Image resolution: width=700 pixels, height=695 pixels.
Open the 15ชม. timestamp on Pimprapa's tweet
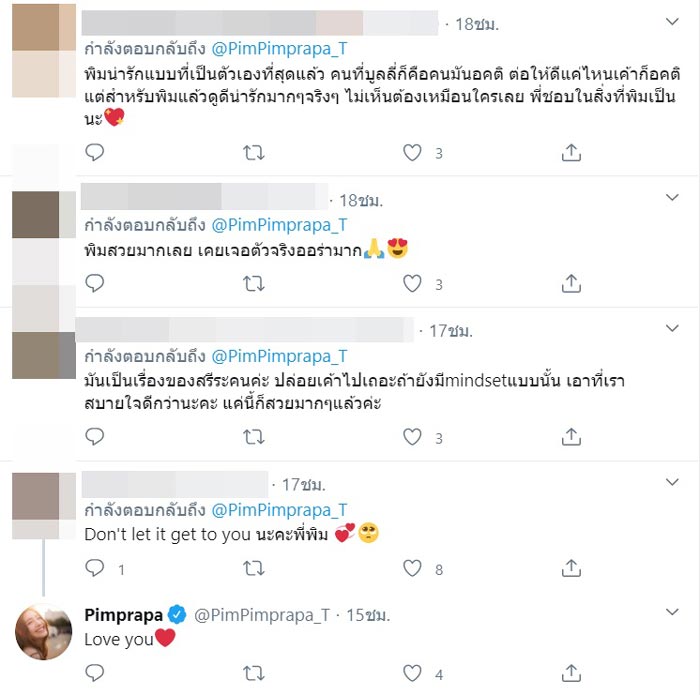[368, 616]
